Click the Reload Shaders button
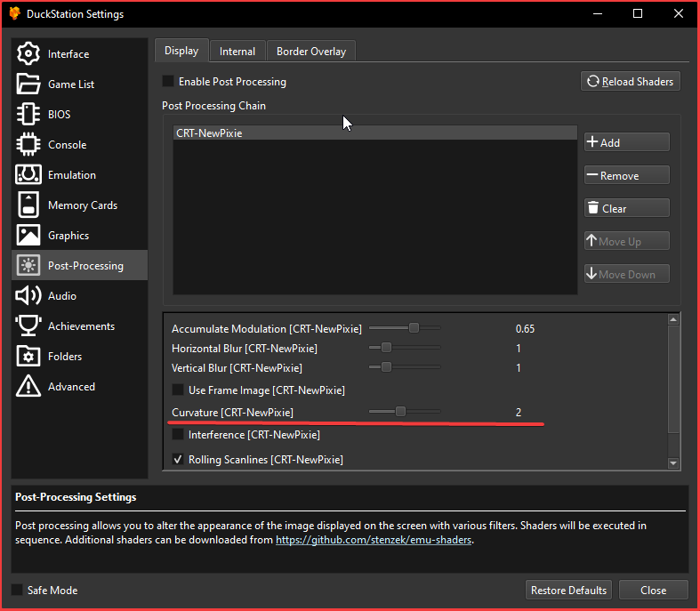The height and width of the screenshot is (611, 700). [631, 81]
